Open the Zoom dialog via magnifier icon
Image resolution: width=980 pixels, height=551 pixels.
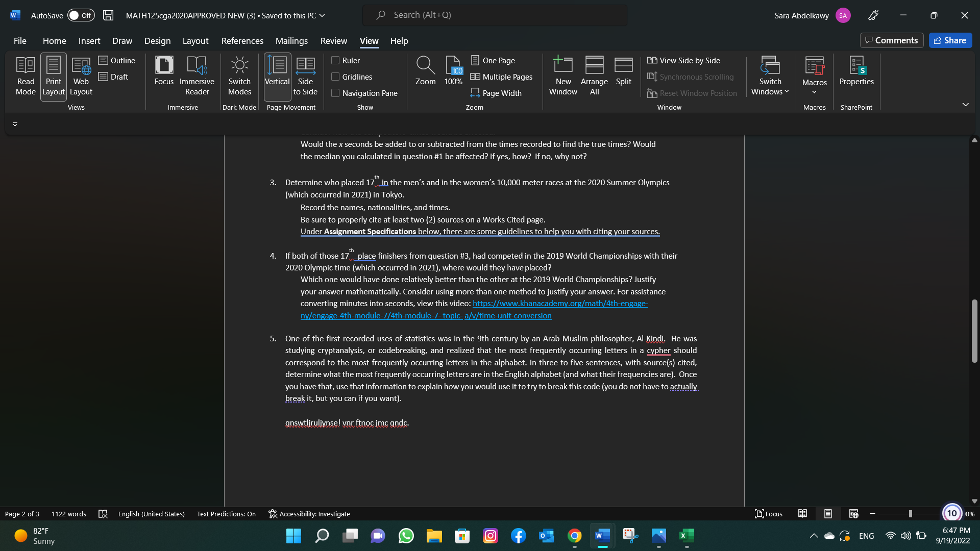[425, 72]
